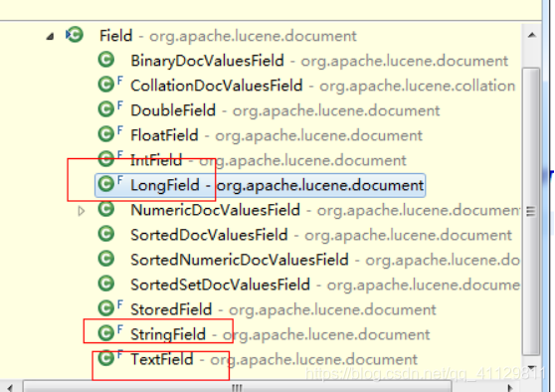Click the Field class icon
The image size is (555, 392).
[x=75, y=35]
